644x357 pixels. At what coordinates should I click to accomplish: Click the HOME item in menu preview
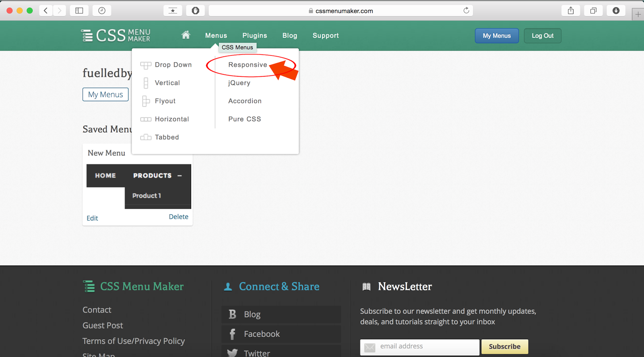tap(105, 176)
